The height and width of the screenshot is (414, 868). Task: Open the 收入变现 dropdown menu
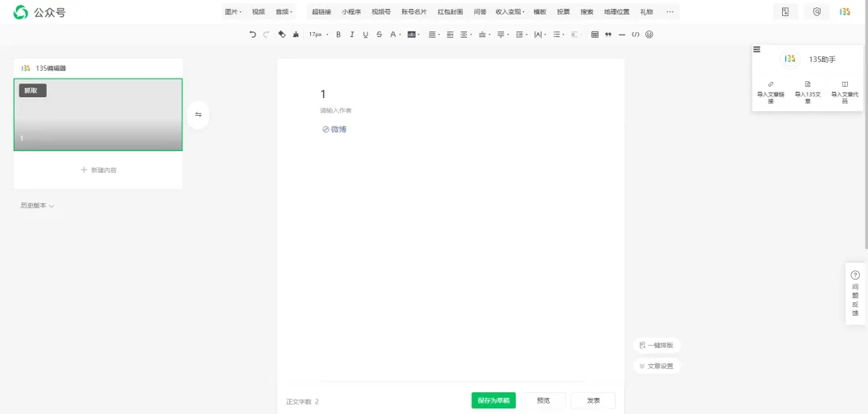click(x=510, y=11)
